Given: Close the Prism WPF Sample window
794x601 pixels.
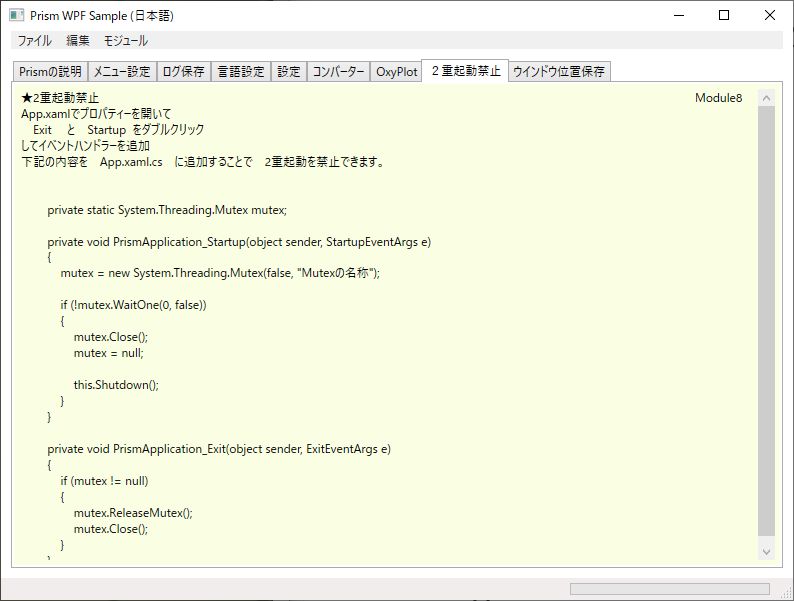Looking at the screenshot, I should [770, 15].
